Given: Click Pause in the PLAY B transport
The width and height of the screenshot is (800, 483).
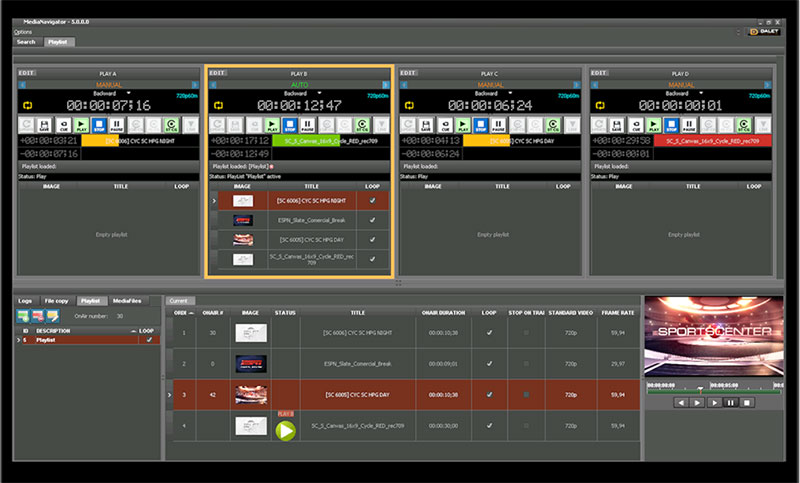Looking at the screenshot, I should point(308,124).
